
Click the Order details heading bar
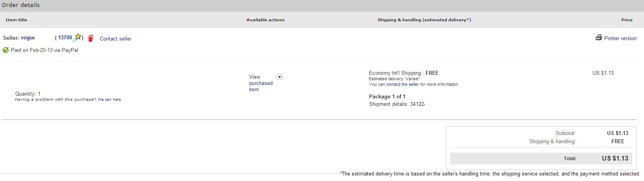20,5
